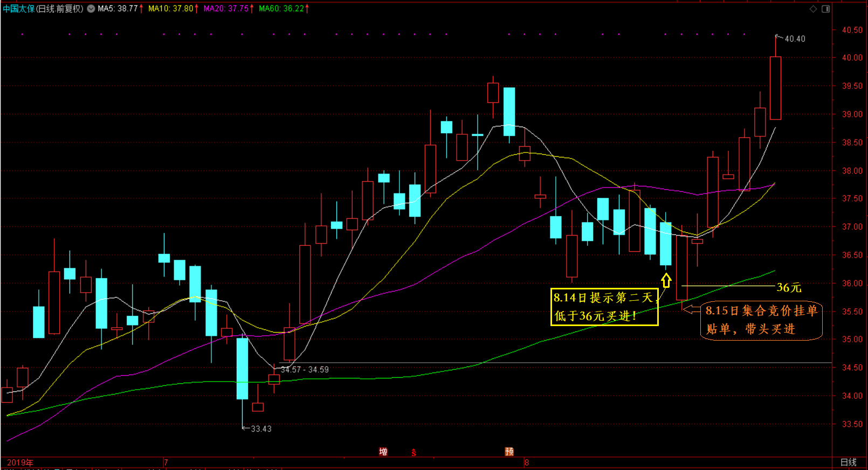Click the 增 event marker on the timeline

tap(383, 452)
